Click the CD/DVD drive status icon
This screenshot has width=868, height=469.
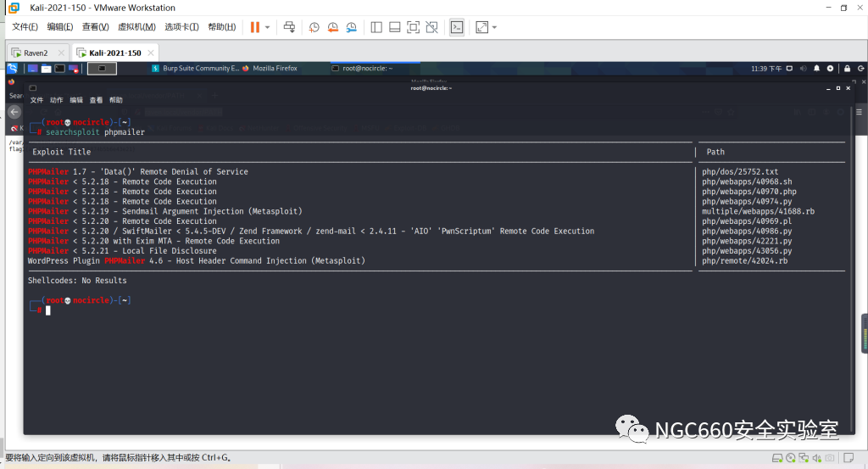click(791, 458)
